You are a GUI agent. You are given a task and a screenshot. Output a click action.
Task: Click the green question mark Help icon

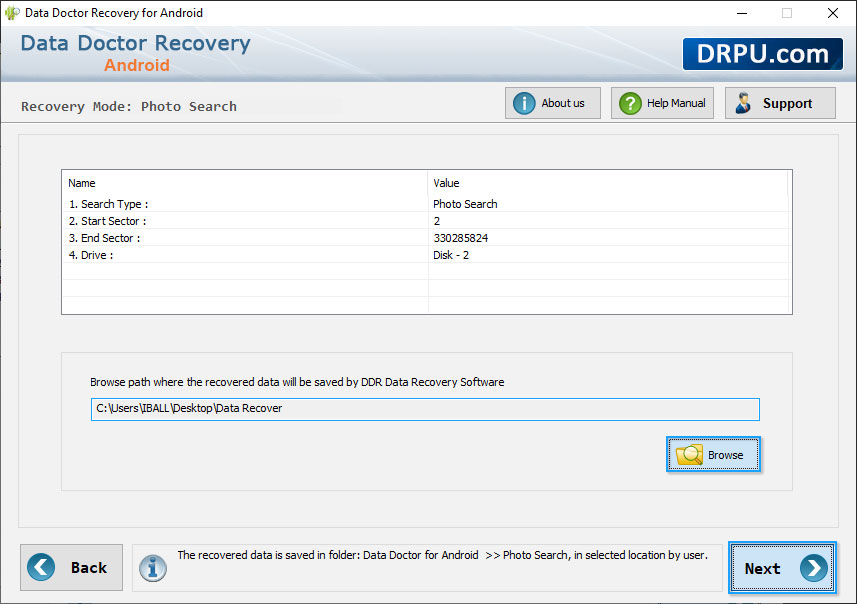coord(630,103)
